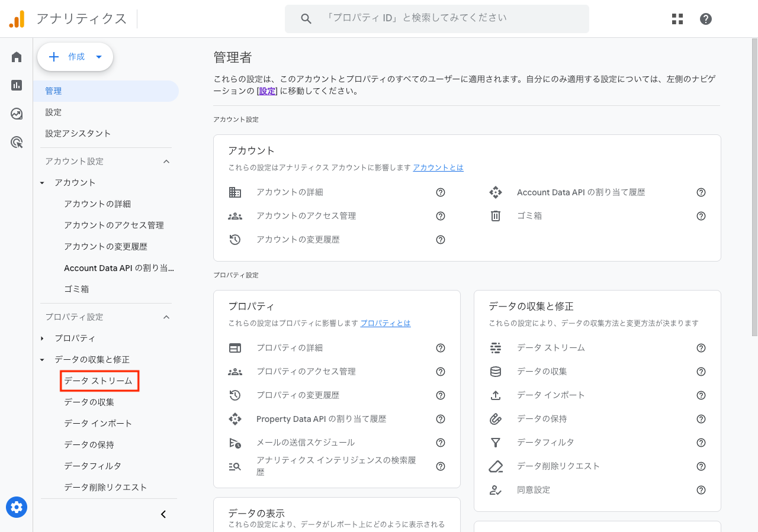
Task: Click the ゴミ箱 trash icon in the Account card
Action: coord(496,215)
